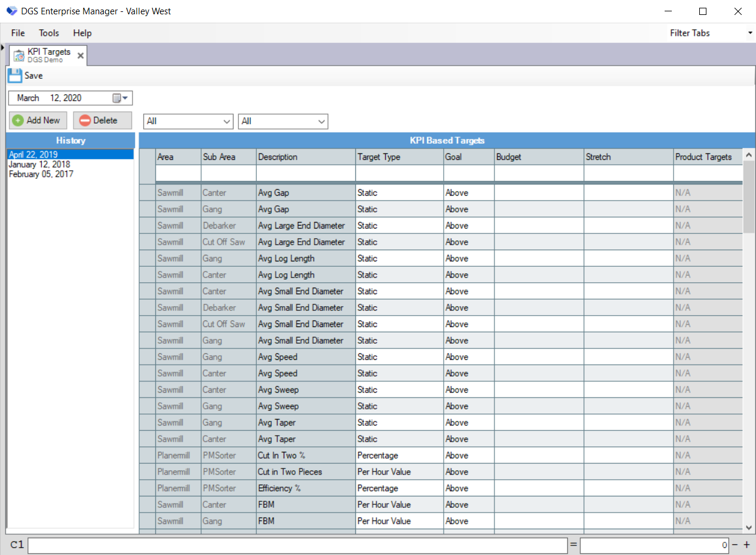Screen dimensions: 756x555
Task: Open the Help menu
Action: 82,33
